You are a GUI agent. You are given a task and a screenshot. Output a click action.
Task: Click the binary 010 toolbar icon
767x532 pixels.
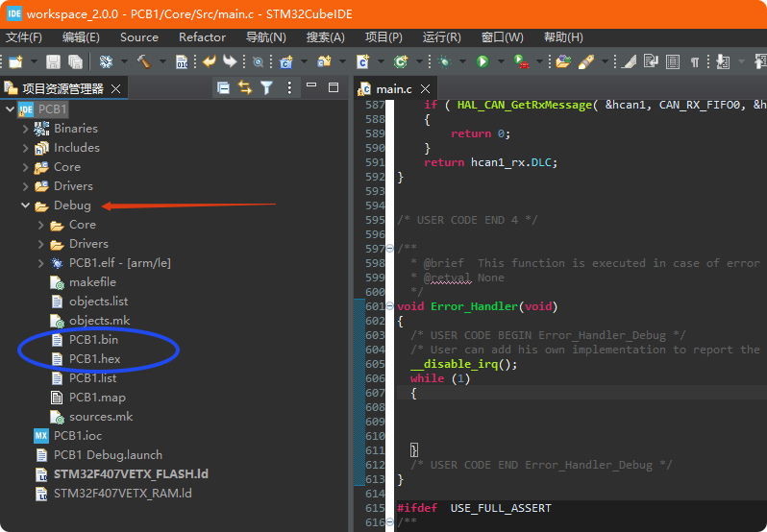182,61
